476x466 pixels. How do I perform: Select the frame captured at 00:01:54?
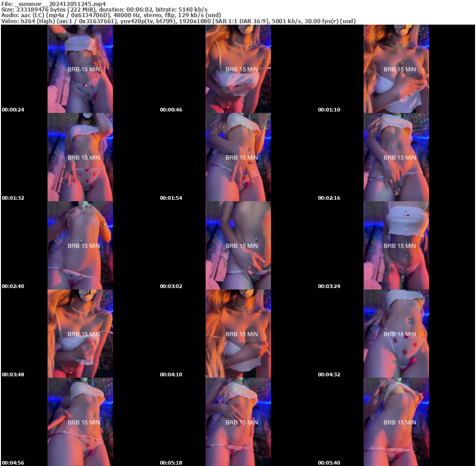(x=238, y=157)
